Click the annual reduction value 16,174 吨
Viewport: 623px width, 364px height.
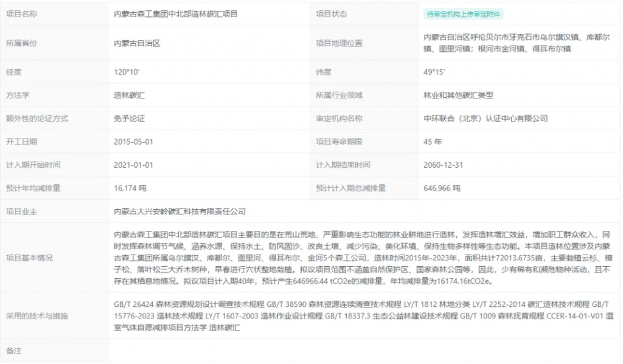130,188
